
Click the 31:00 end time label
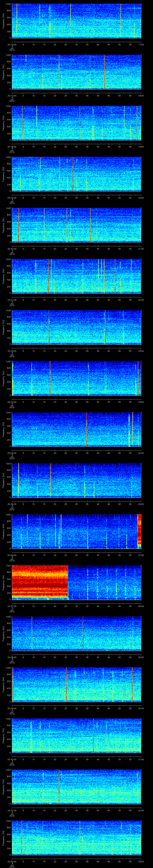[x=141, y=759]
